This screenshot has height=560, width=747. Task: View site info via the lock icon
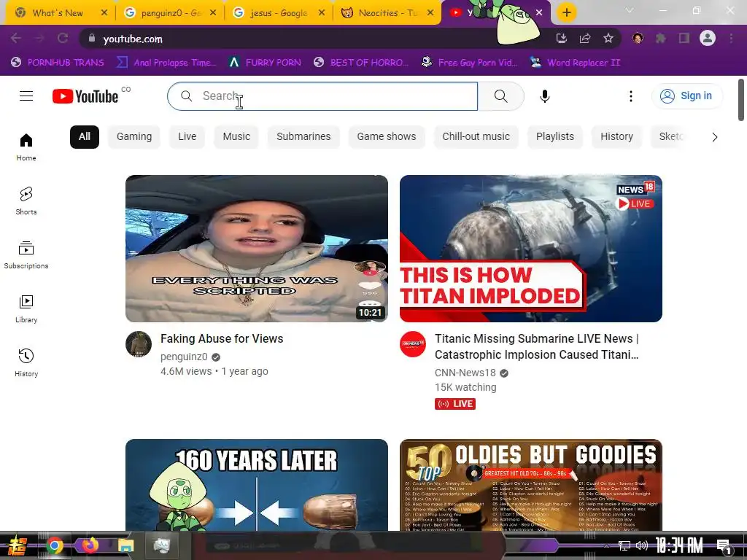92,39
